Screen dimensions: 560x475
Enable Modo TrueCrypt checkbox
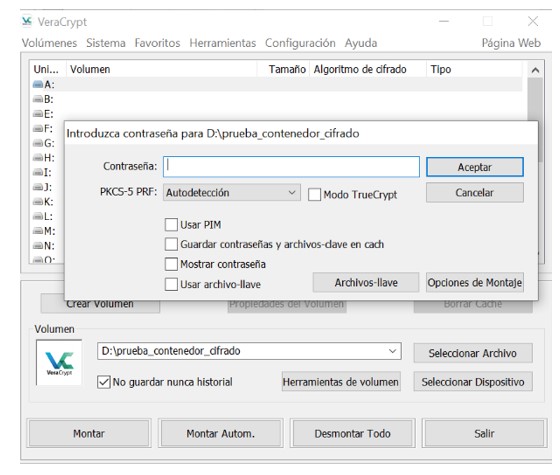tap(314, 195)
